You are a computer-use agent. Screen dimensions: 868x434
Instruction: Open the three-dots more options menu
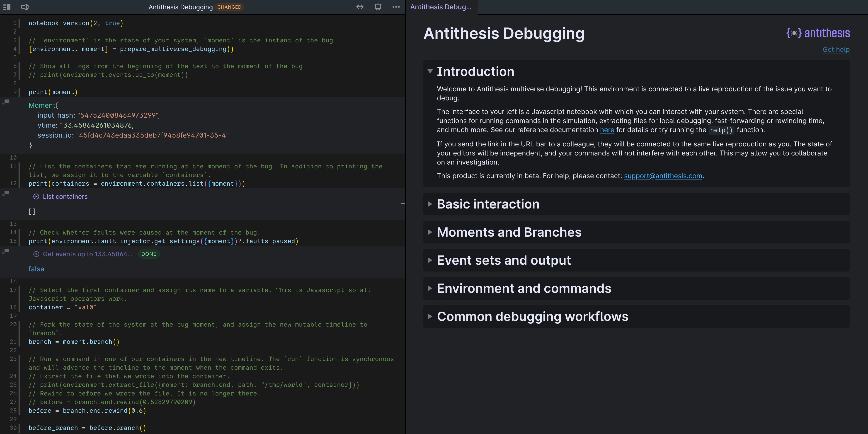(396, 7)
